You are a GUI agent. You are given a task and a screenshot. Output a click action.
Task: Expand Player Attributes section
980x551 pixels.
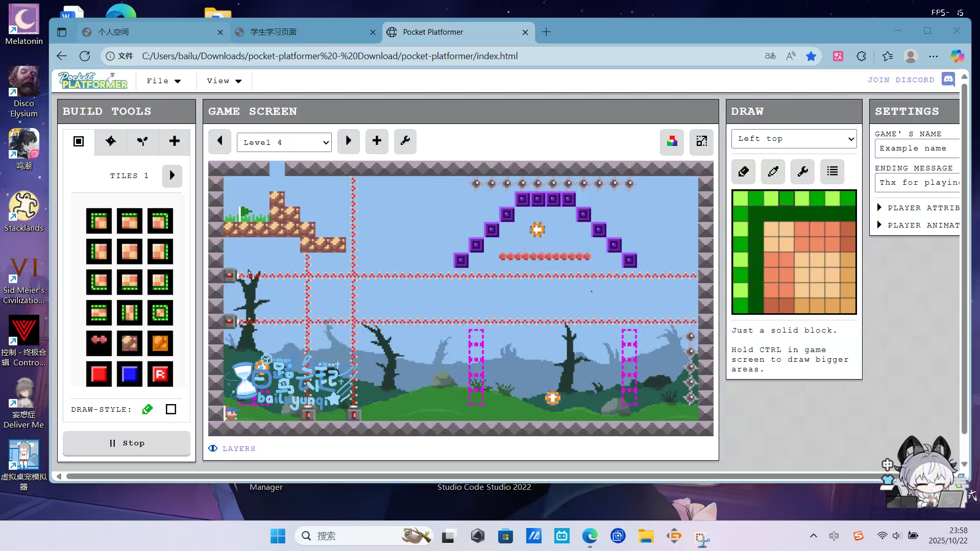point(918,208)
